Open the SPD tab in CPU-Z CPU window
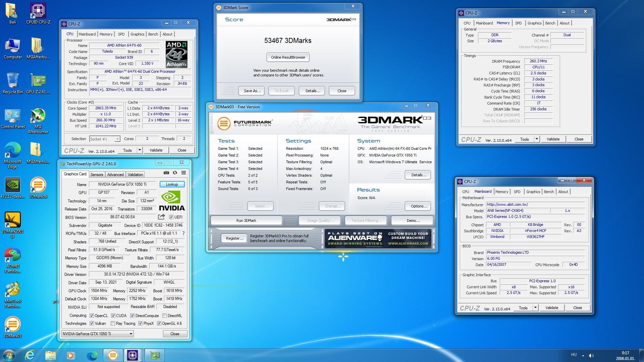The height and width of the screenshot is (362, 644). pyautogui.click(x=121, y=34)
